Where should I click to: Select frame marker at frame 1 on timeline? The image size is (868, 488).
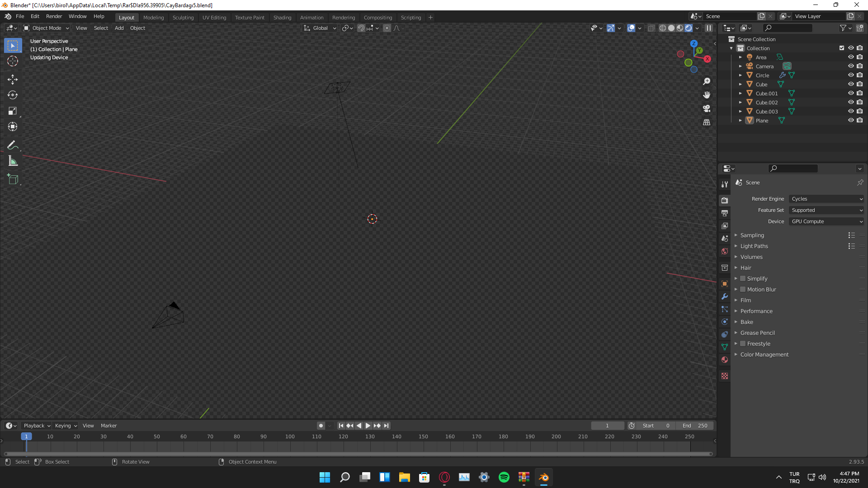tap(26, 436)
